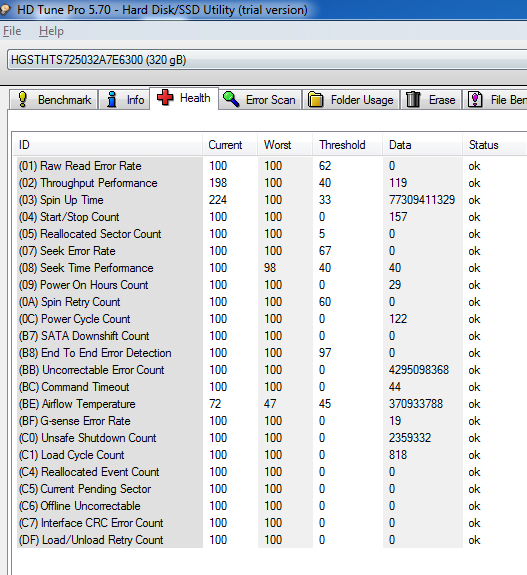Select the (C0) Unsafe Shutdown Count row
This screenshot has height=575, width=527.
coord(271,437)
